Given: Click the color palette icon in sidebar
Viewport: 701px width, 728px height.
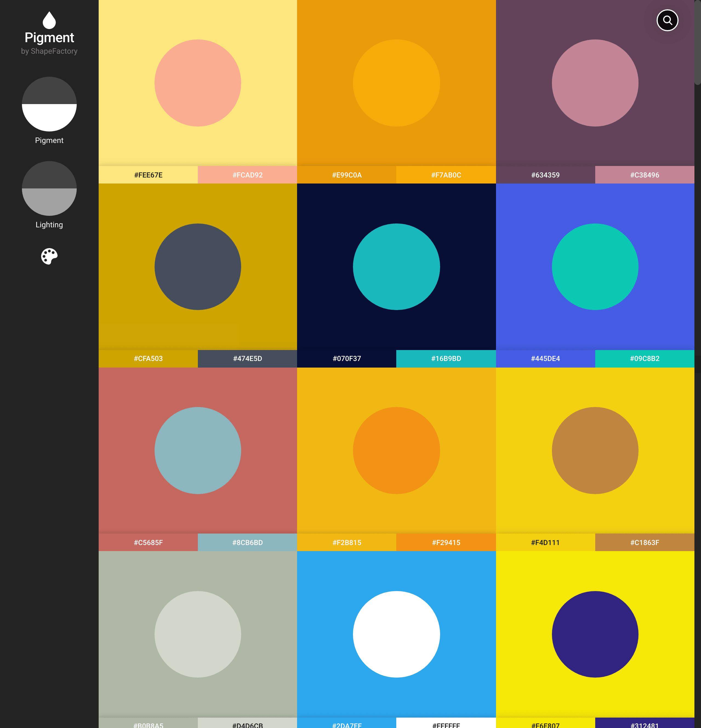Looking at the screenshot, I should [49, 256].
